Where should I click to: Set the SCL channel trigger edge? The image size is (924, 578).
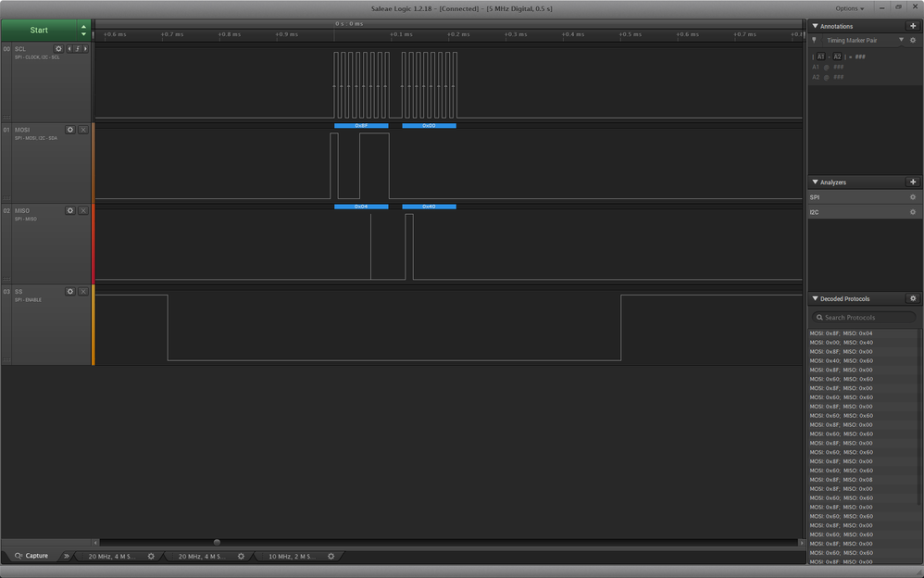click(x=77, y=49)
